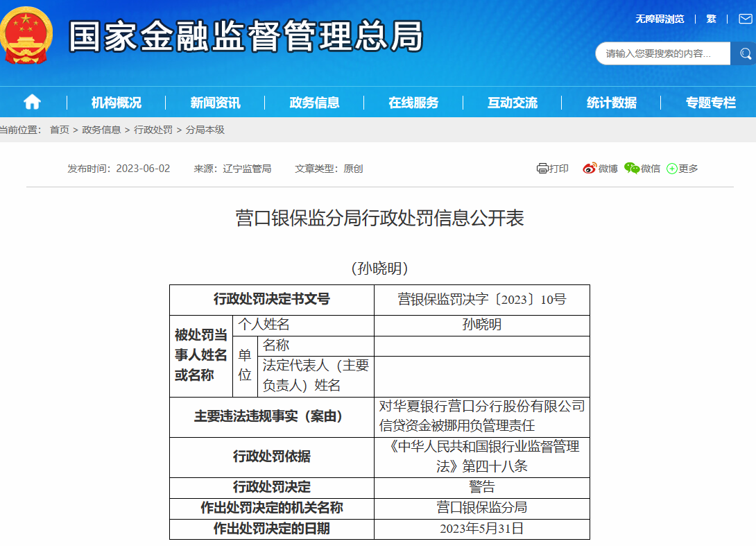Click the home icon in navigation bar
This screenshot has width=756, height=546.
(x=32, y=103)
